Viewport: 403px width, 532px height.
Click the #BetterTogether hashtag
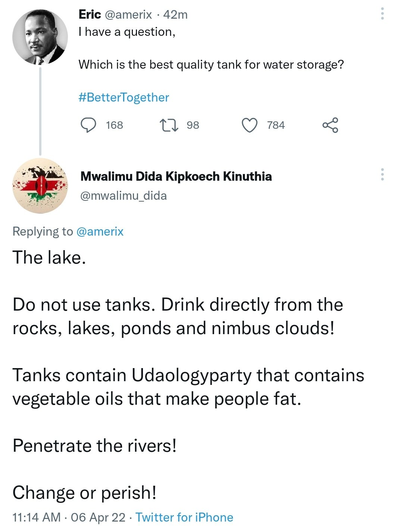(124, 97)
